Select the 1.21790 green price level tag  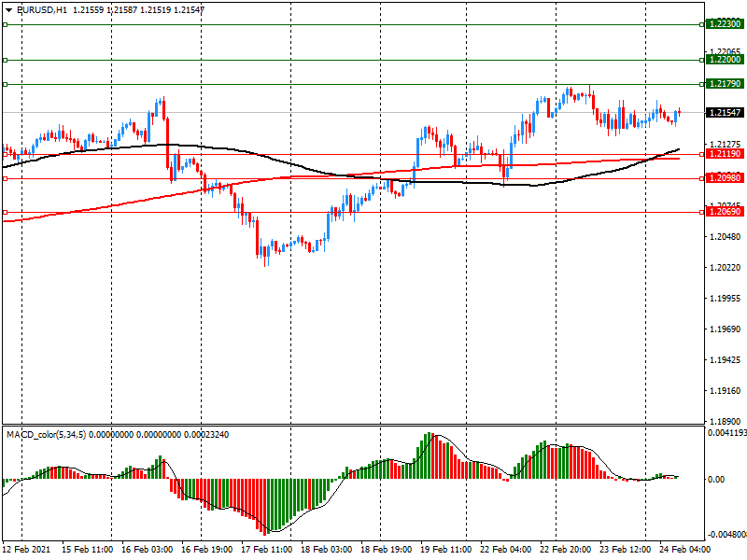click(x=724, y=84)
